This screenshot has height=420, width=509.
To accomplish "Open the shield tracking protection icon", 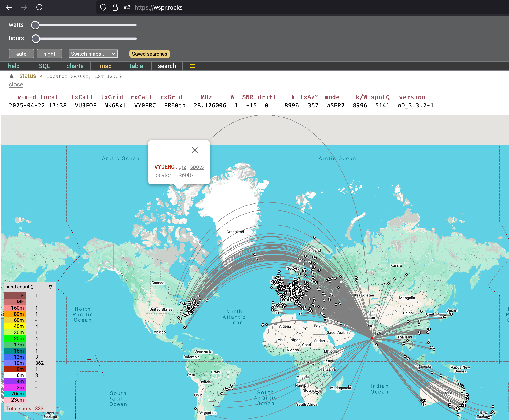I will point(103,7).
